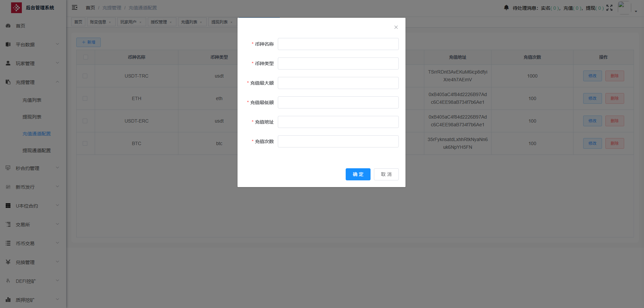The image size is (644, 308).
Task: Open 提现列表 submenu item
Action: 32,117
